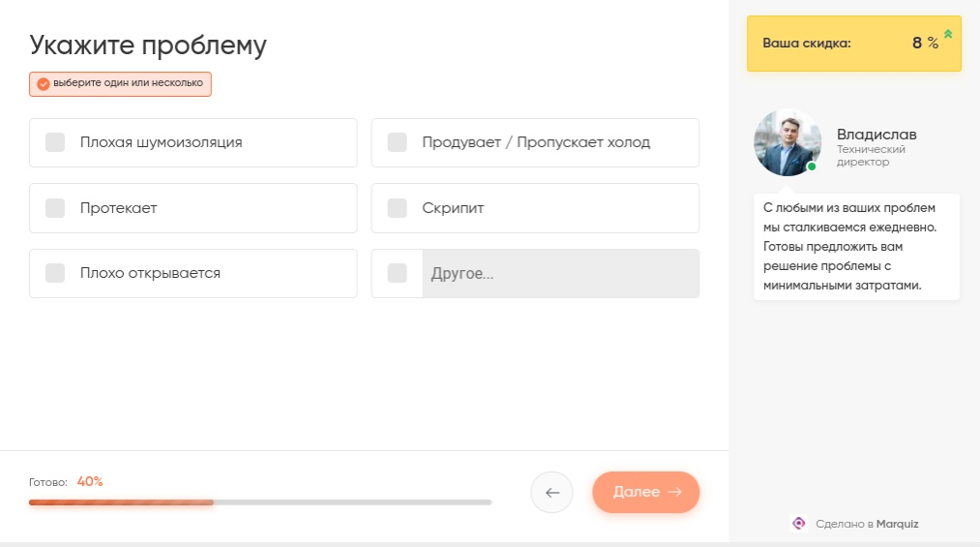The image size is (980, 547).
Task: Click the back arrow button
Action: pos(551,492)
